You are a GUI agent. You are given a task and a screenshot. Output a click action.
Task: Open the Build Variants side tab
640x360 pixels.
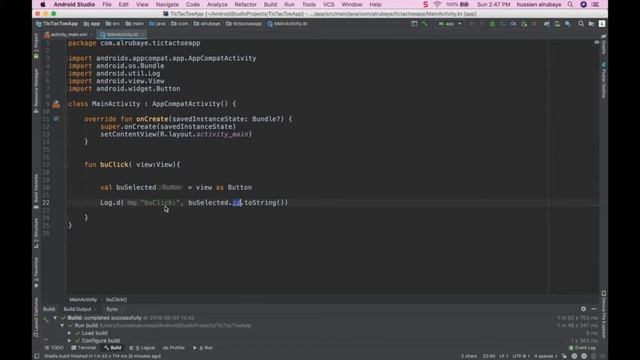point(36,191)
